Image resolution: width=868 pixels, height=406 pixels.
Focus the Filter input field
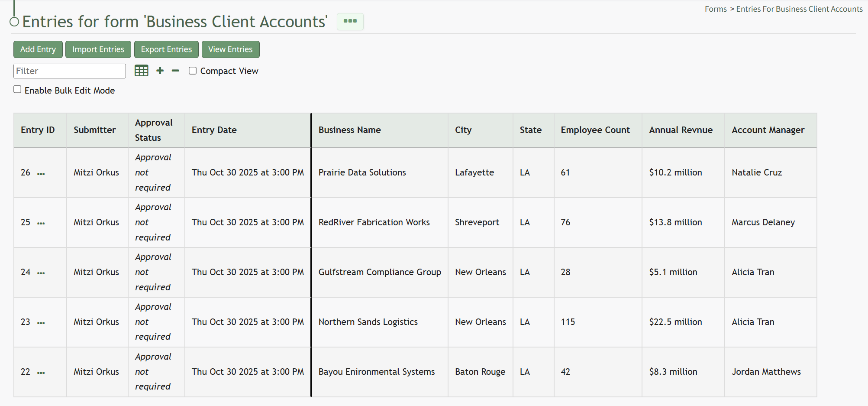click(70, 71)
